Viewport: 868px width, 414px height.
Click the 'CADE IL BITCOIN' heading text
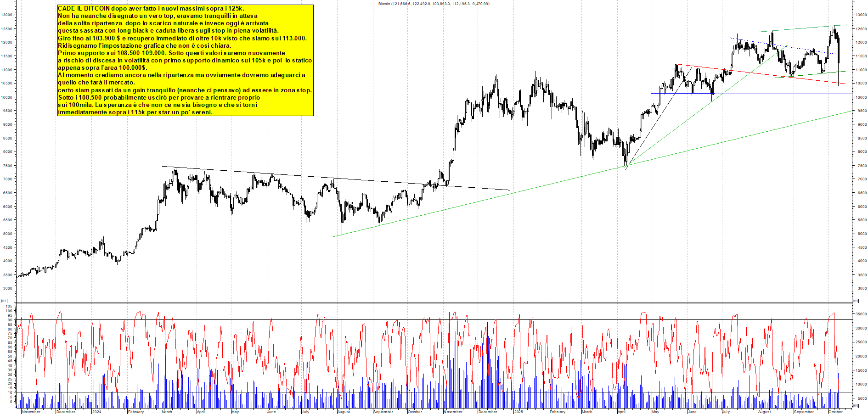(x=84, y=9)
